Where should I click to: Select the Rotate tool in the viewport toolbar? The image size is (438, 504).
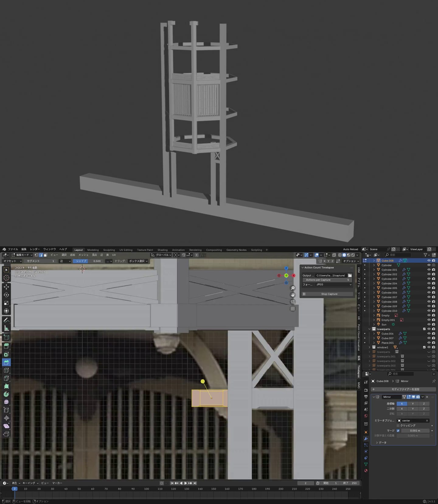[6, 295]
